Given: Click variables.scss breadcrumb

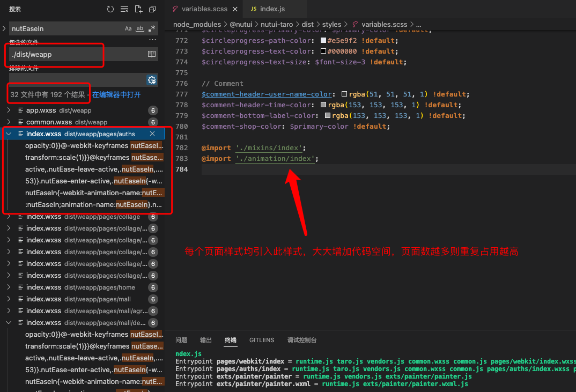Looking at the screenshot, I should [x=384, y=24].
